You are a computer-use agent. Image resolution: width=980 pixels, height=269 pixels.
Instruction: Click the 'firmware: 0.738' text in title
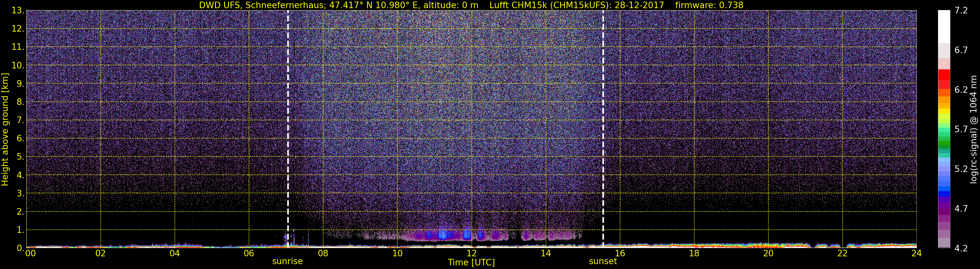709,5
